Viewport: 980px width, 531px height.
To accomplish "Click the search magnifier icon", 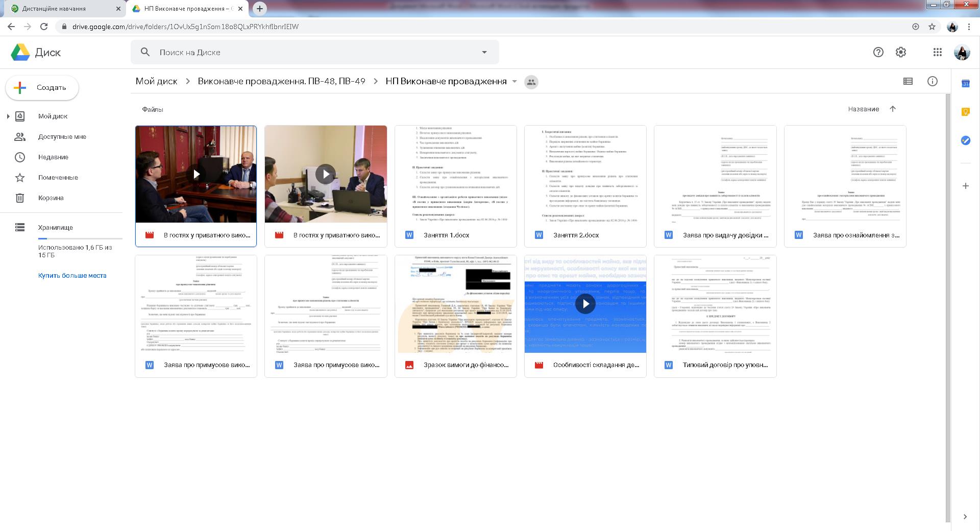I will 145,52.
